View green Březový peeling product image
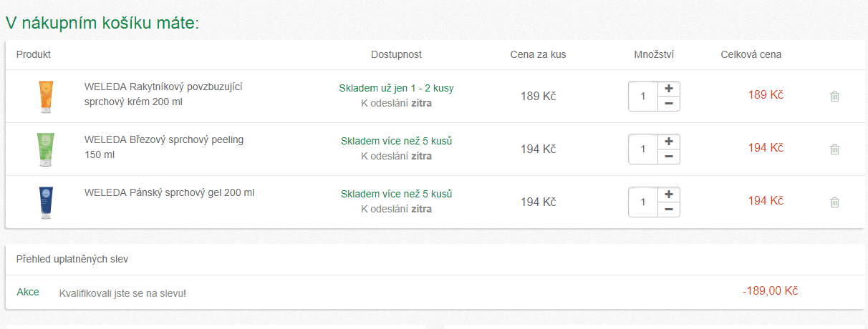Viewport: 868px width, 329px height. click(x=46, y=149)
